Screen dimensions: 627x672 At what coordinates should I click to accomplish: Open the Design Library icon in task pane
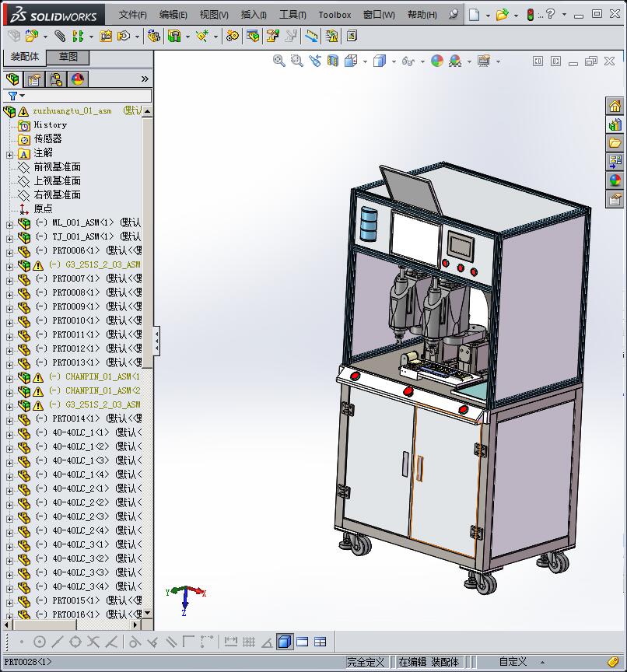[615, 124]
